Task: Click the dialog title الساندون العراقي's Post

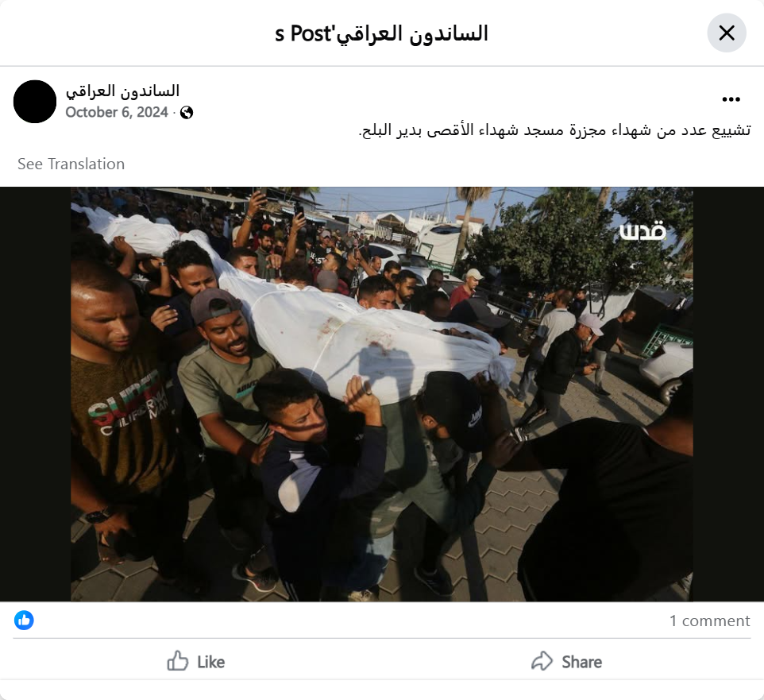Action: coord(381,33)
